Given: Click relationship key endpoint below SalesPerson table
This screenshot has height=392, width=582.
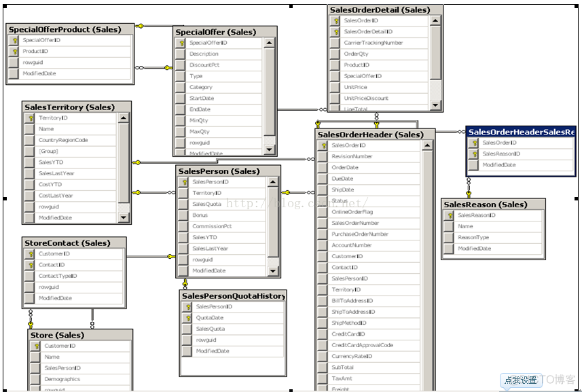Looking at the screenshot, I should [x=185, y=283].
